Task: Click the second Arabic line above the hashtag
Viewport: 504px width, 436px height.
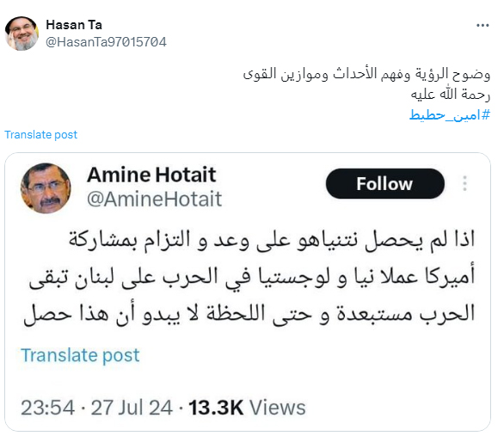Action: point(451,95)
